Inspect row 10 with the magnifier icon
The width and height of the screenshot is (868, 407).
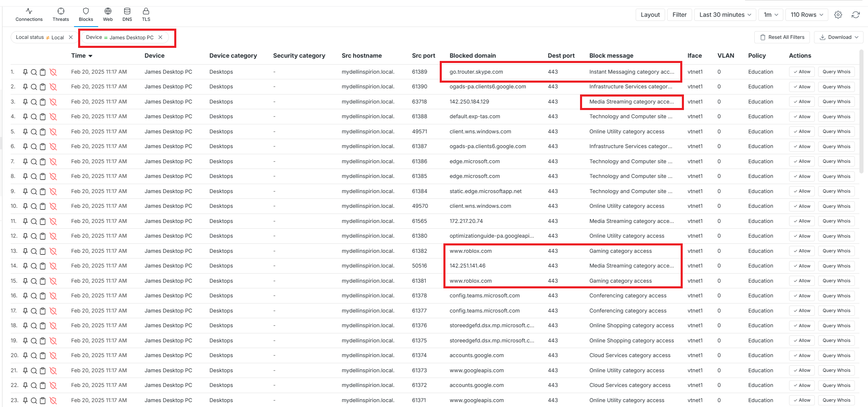point(34,206)
